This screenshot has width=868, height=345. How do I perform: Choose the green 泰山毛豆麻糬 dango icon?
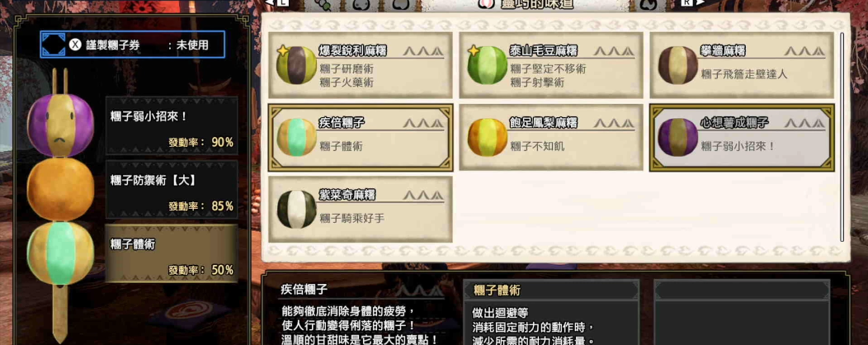click(487, 65)
